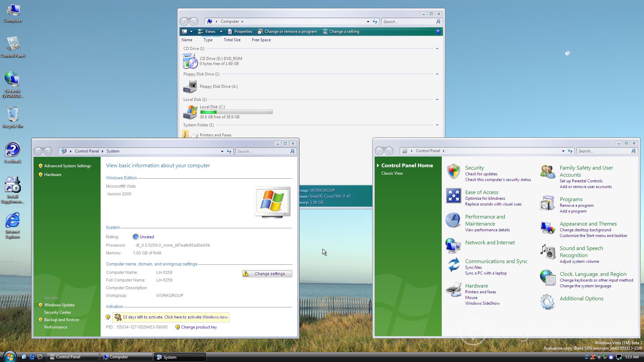Viewport: 644px width, 362px height.
Task: Click the help icon in Computer toolbar
Action: (438, 32)
